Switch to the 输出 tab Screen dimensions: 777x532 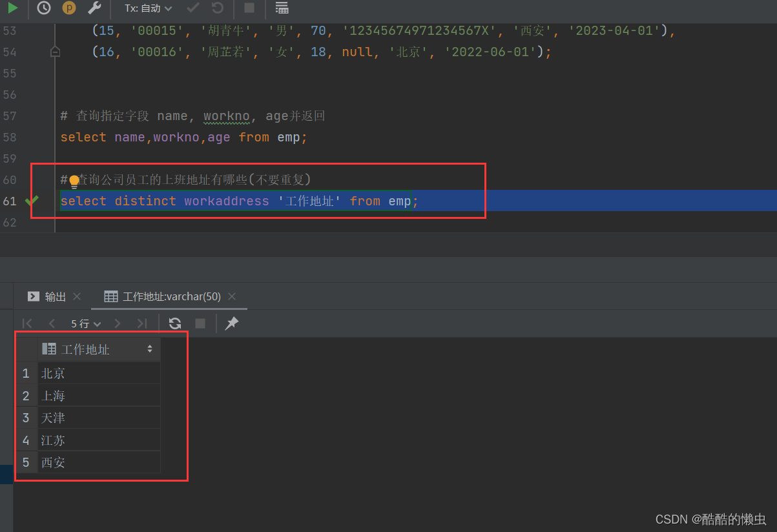point(48,296)
